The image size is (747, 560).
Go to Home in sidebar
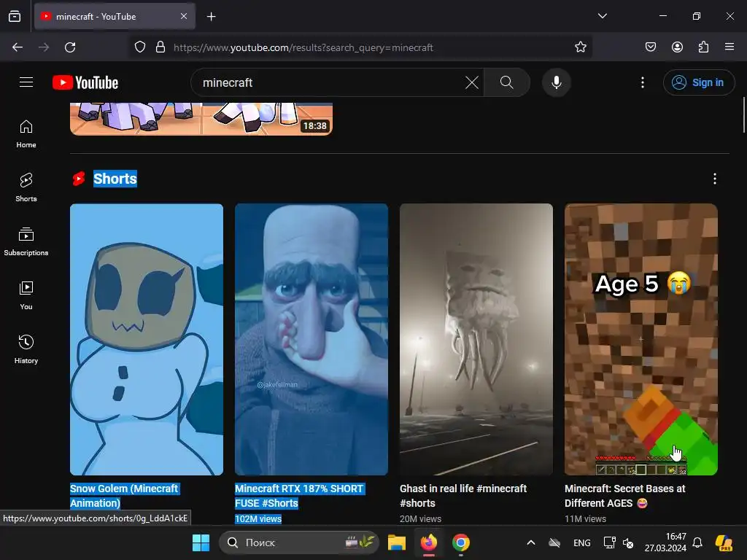(26, 134)
